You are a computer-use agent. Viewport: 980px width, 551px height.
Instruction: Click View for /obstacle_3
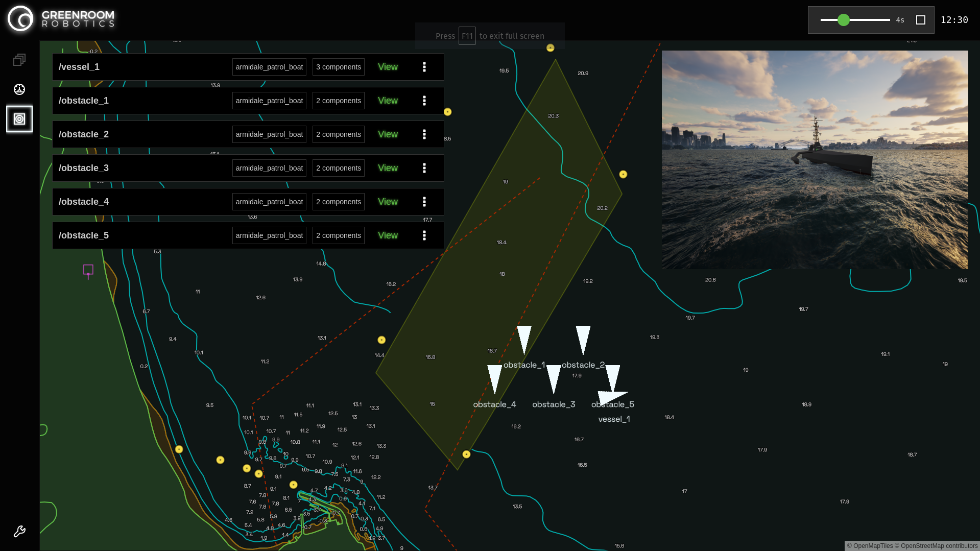[x=388, y=168]
